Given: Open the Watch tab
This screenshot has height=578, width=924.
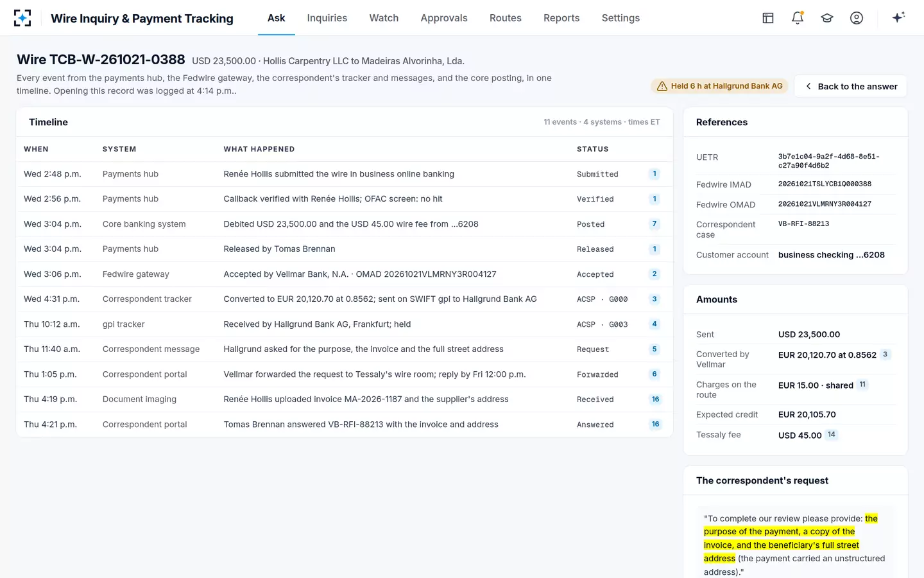Looking at the screenshot, I should click(x=384, y=18).
